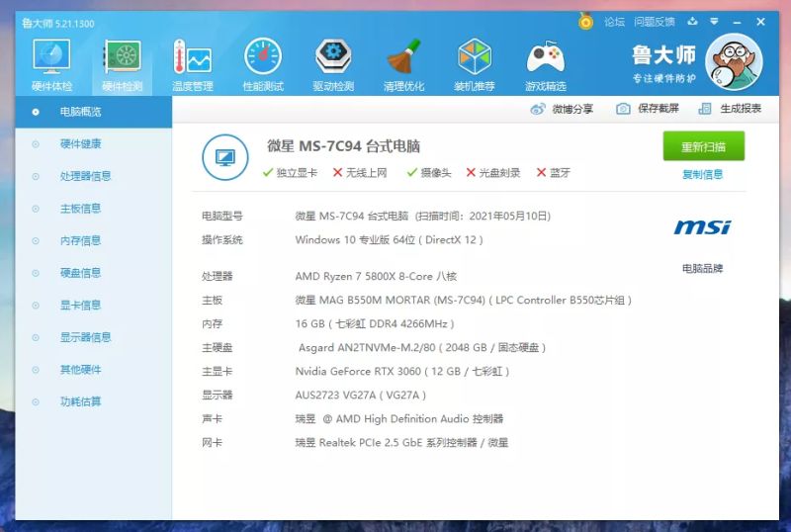791x532 pixels.
Task: Minimize the 鲁大师 window
Action: pyautogui.click(x=737, y=22)
